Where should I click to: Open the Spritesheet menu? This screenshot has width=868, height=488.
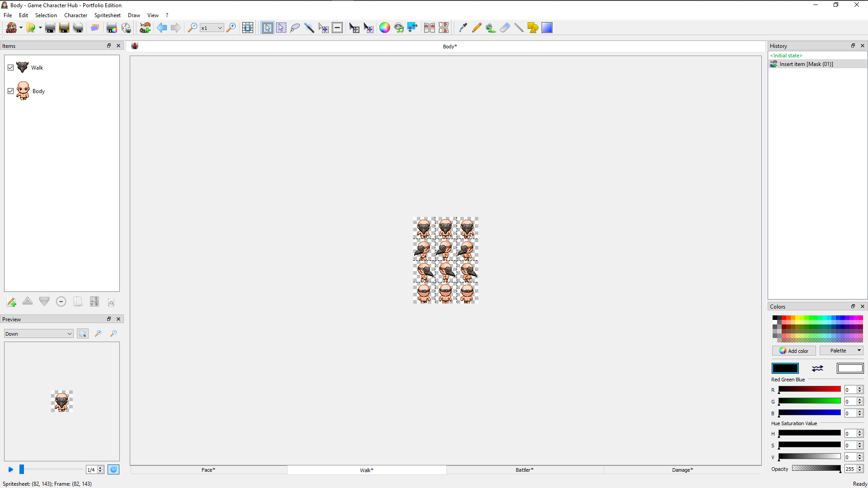107,15
